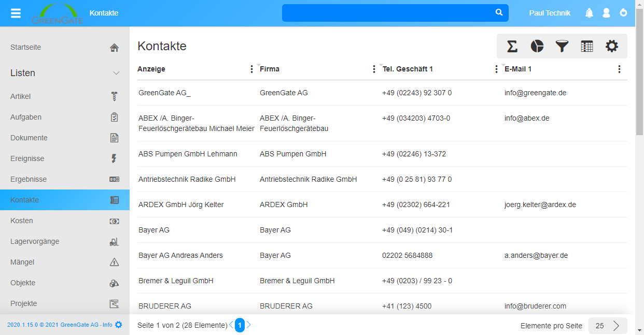Click the Kosten money icon
This screenshot has width=644, height=335.
pos(115,221)
